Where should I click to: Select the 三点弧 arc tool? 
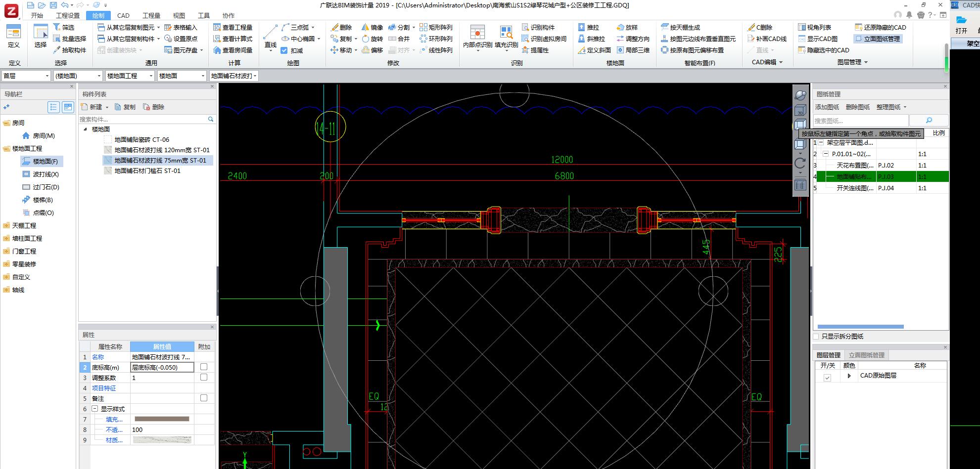pyautogui.click(x=297, y=27)
